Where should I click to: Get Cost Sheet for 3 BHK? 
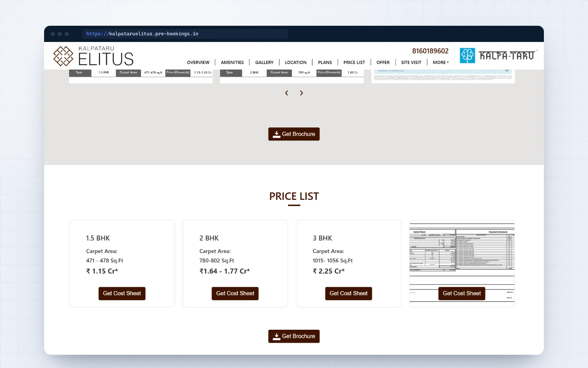tap(348, 294)
